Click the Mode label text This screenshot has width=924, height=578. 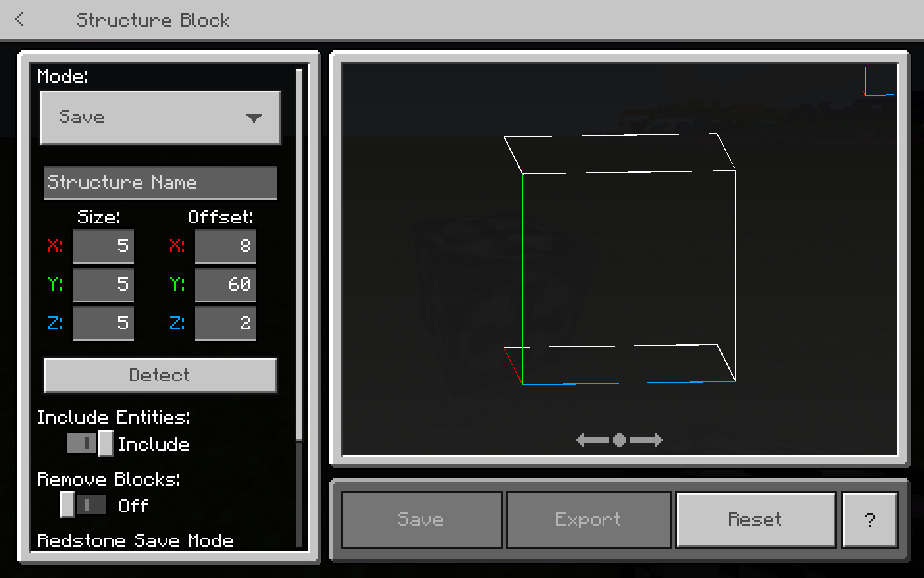63,76
